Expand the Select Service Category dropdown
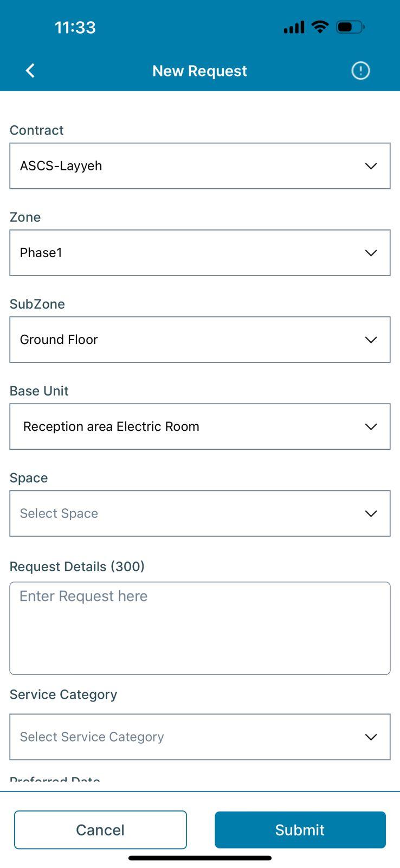Viewport: 400px width, 868px height. pos(200,737)
